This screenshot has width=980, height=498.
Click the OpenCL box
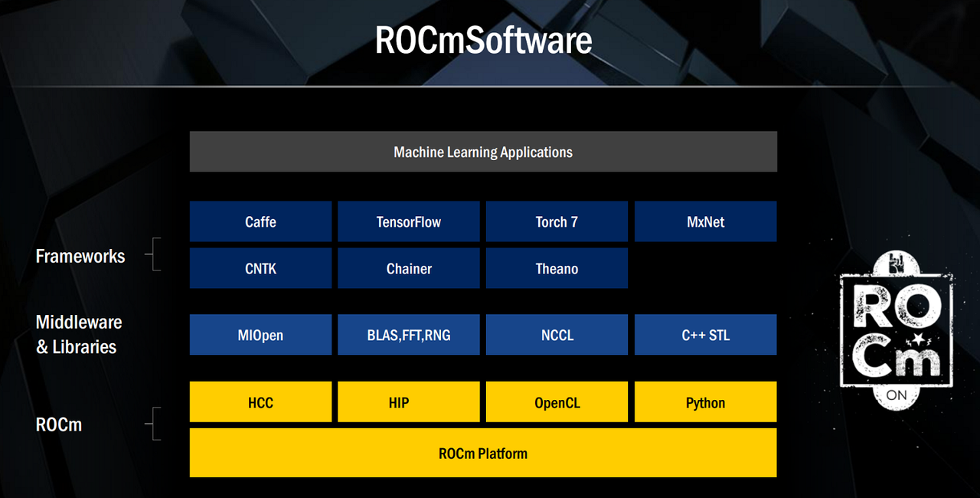tap(557, 402)
